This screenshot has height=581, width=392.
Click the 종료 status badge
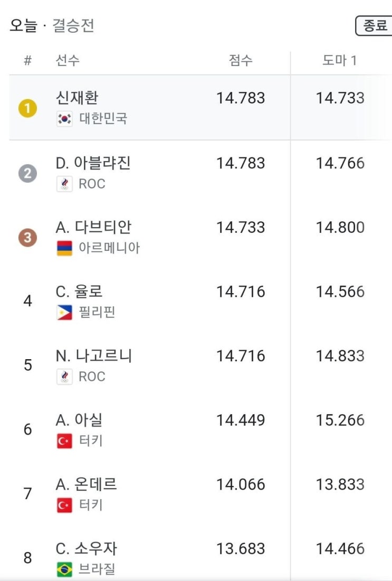pyautogui.click(x=374, y=25)
